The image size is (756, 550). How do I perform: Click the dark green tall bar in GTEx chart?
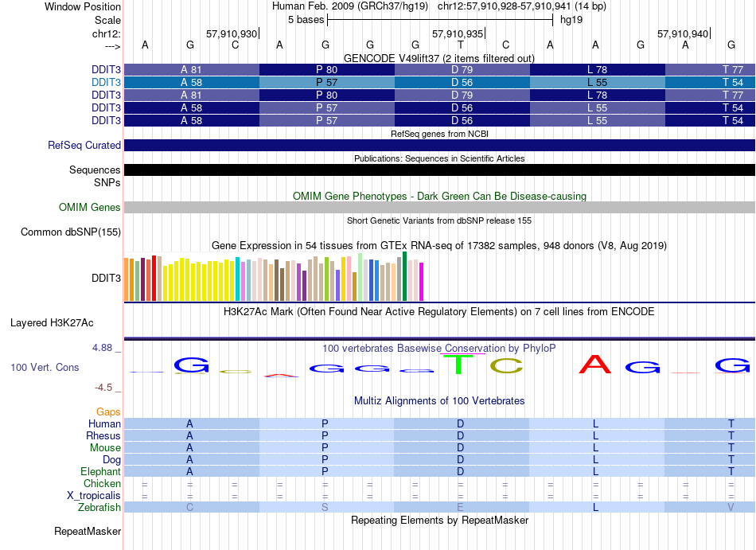404,277
